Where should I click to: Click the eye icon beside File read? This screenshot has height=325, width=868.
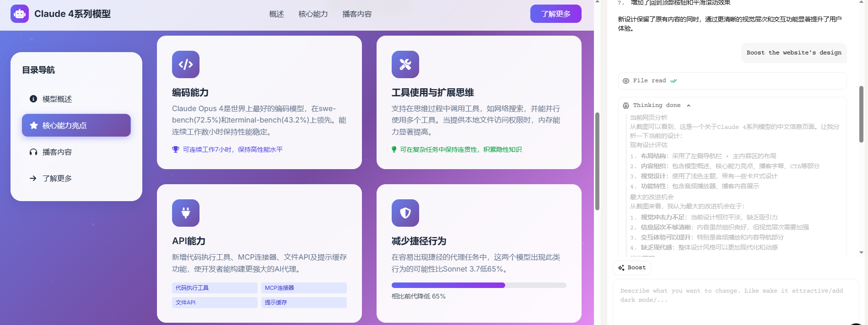(x=626, y=81)
